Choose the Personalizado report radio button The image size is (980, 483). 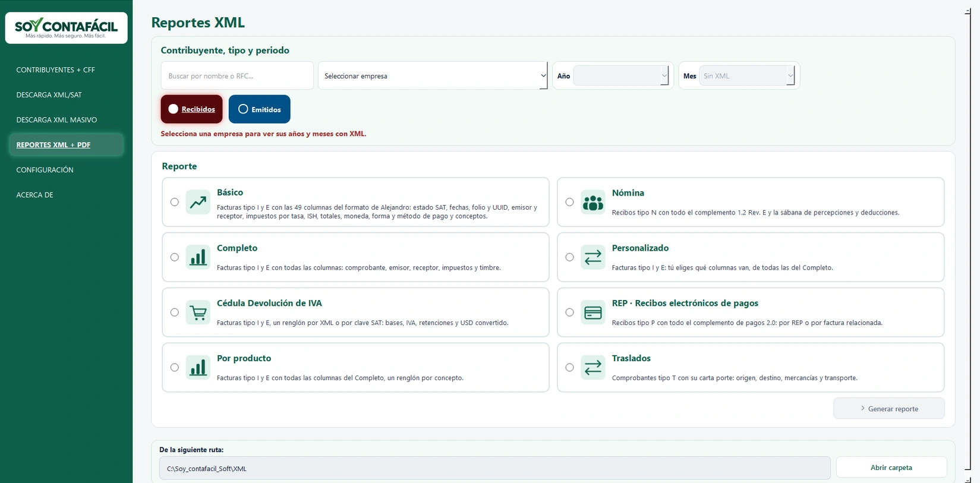(570, 257)
